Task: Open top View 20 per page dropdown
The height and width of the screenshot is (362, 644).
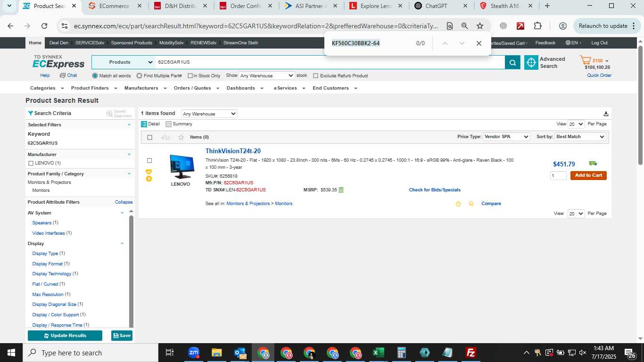Action: (576, 124)
